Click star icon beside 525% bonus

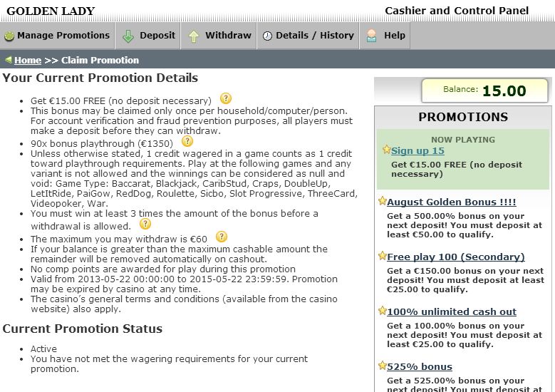coord(383,366)
